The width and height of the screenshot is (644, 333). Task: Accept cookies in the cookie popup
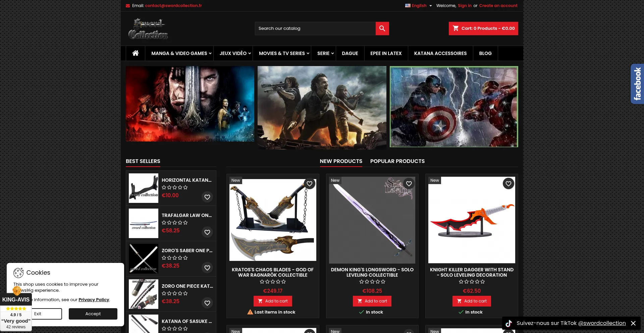coord(93,314)
